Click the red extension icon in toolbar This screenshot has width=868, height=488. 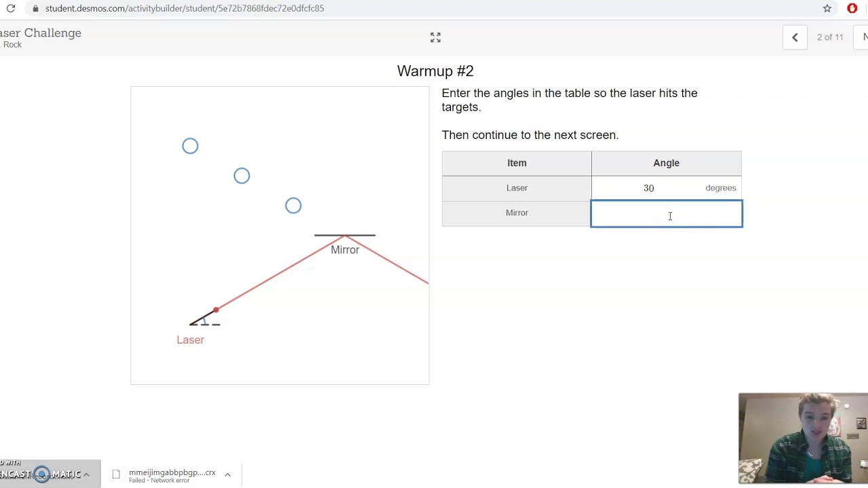(x=852, y=8)
